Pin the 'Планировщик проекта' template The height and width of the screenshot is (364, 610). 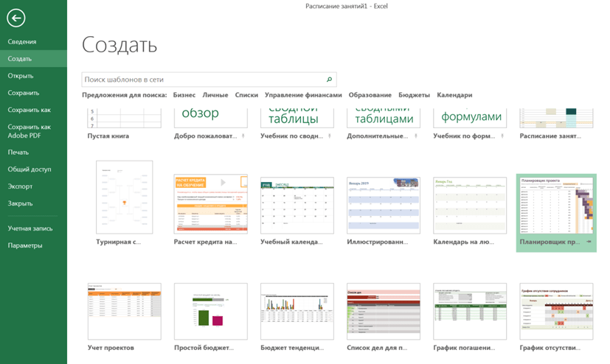click(589, 242)
